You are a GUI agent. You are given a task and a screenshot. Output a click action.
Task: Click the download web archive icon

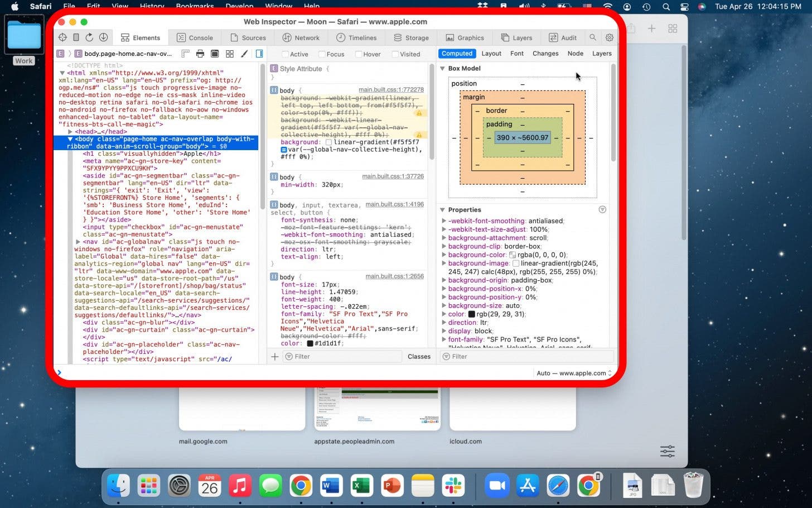(103, 37)
